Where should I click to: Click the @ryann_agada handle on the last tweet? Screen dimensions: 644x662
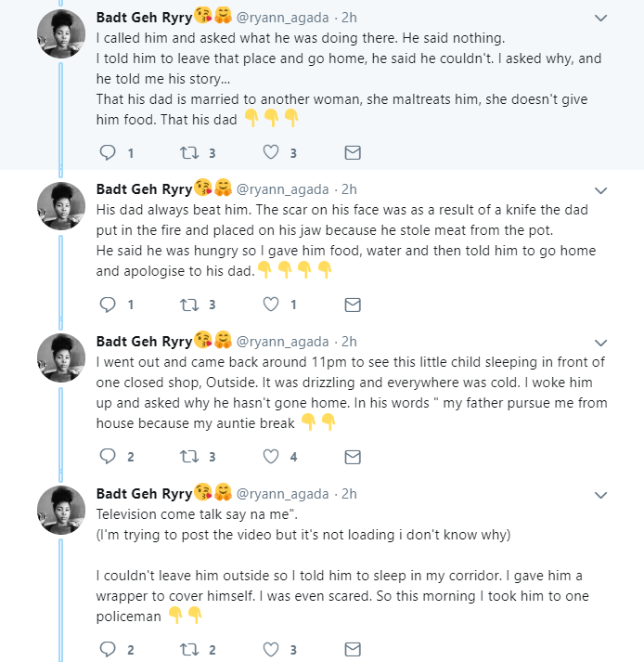pos(283,493)
